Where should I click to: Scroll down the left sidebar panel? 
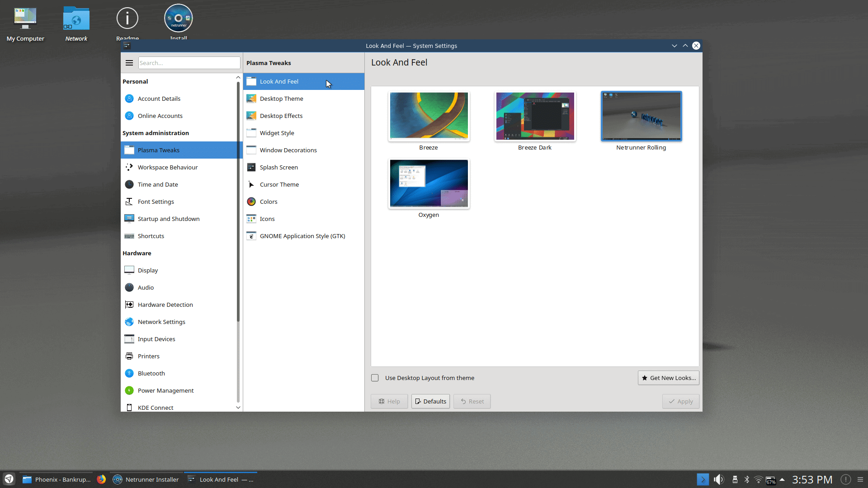tap(238, 408)
